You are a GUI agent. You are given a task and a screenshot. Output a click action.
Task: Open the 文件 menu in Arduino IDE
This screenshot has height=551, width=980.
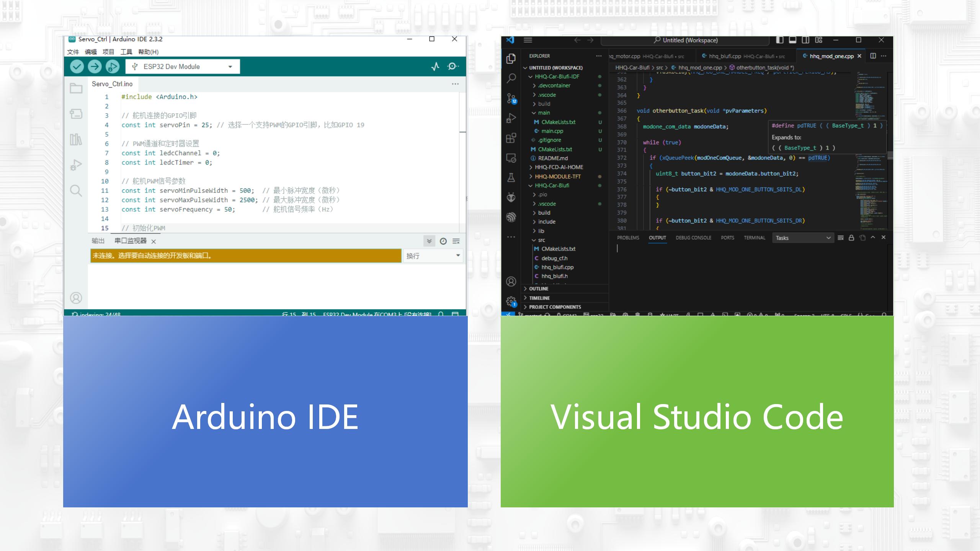tap(73, 52)
